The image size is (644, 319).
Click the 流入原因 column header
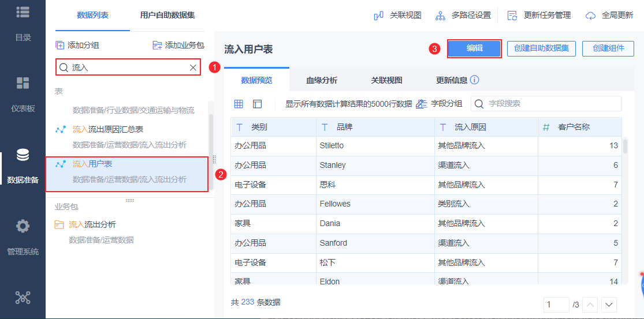[x=486, y=127]
